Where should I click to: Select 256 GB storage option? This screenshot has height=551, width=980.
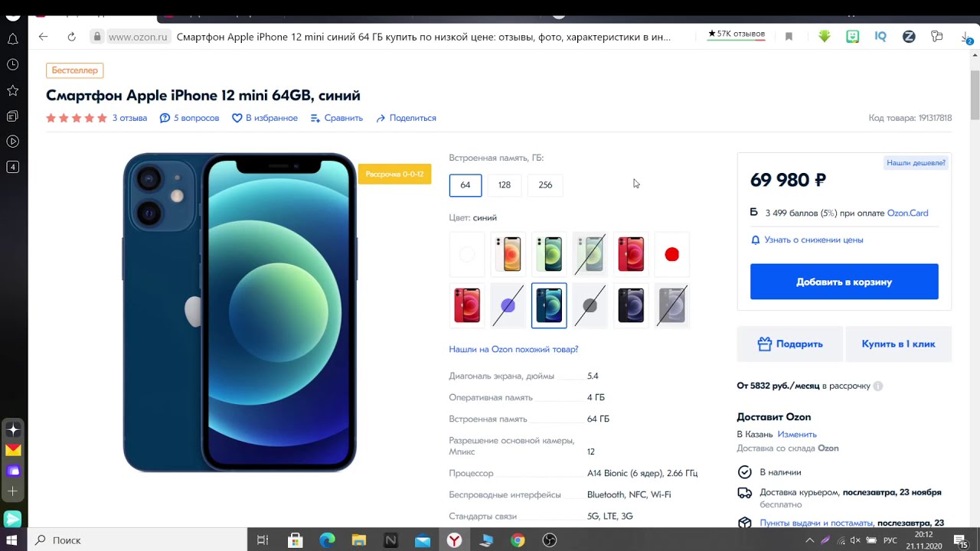[x=545, y=185]
